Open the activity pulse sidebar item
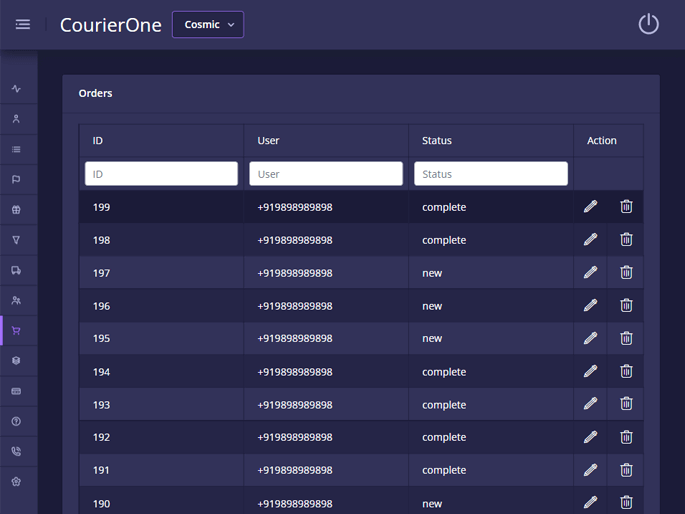This screenshot has height=514, width=685. click(16, 89)
